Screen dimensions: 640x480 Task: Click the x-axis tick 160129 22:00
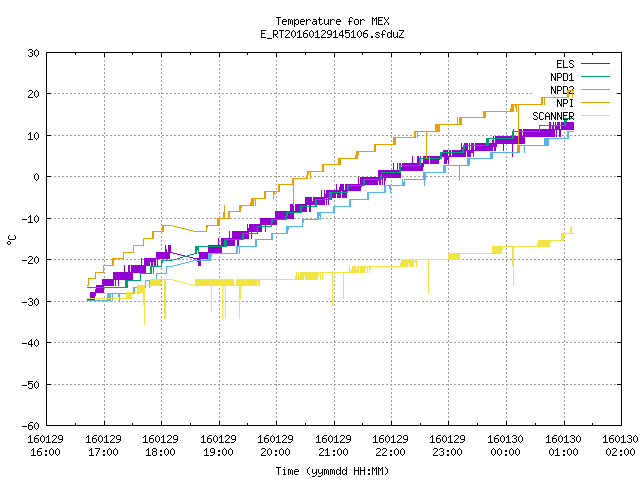391,446
